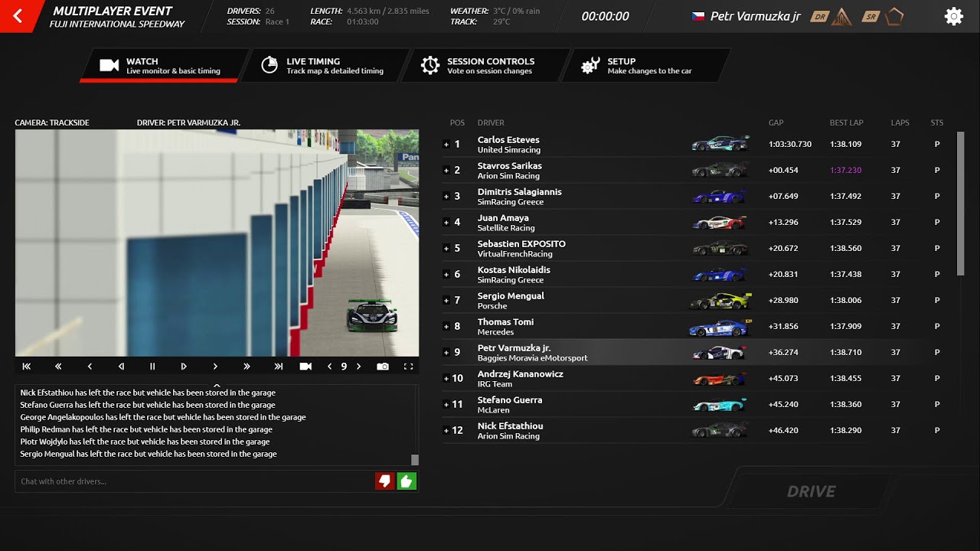The image size is (980, 551).
Task: Click the video camera view icon below the replay
Action: click(305, 367)
